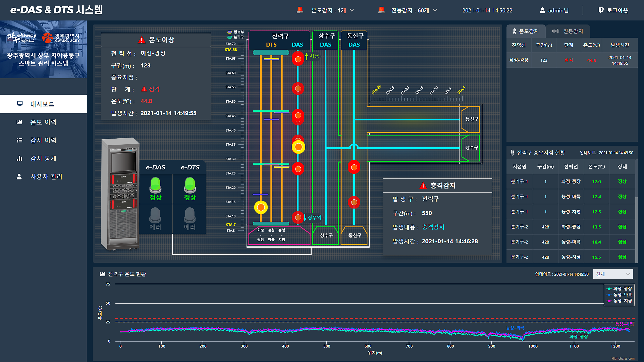Switch to the 진동감지 tab
644x362 pixels.
pos(568,31)
